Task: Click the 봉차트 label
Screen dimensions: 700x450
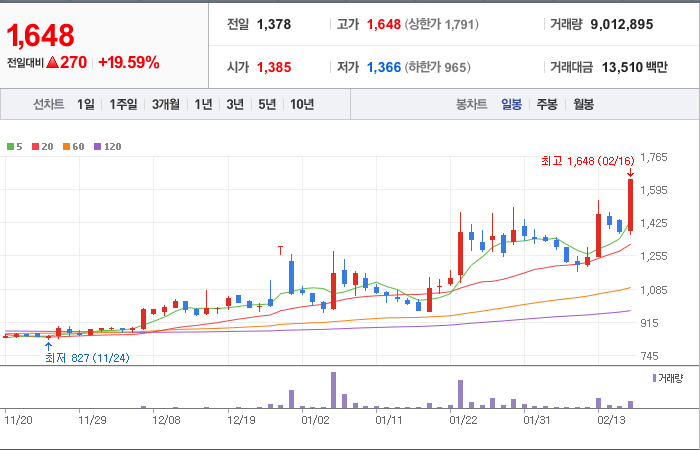Action: [471, 104]
